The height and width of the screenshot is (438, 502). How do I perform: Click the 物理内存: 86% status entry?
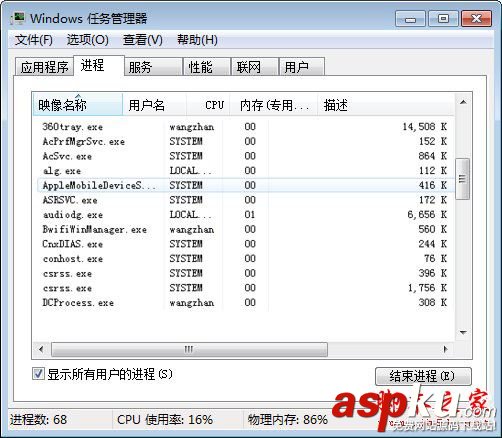click(x=287, y=420)
